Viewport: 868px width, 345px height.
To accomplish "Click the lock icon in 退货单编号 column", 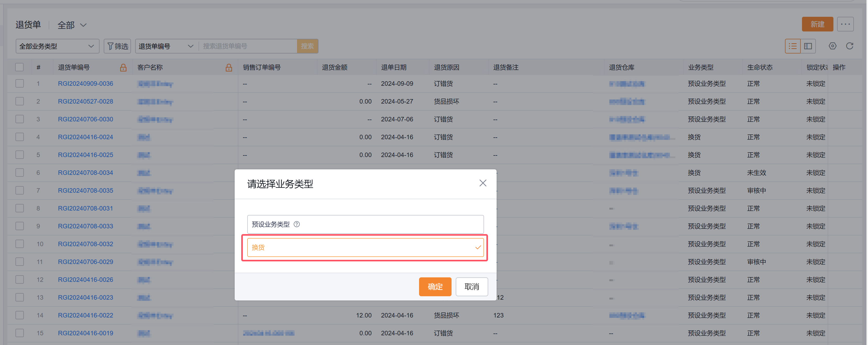I will 123,67.
